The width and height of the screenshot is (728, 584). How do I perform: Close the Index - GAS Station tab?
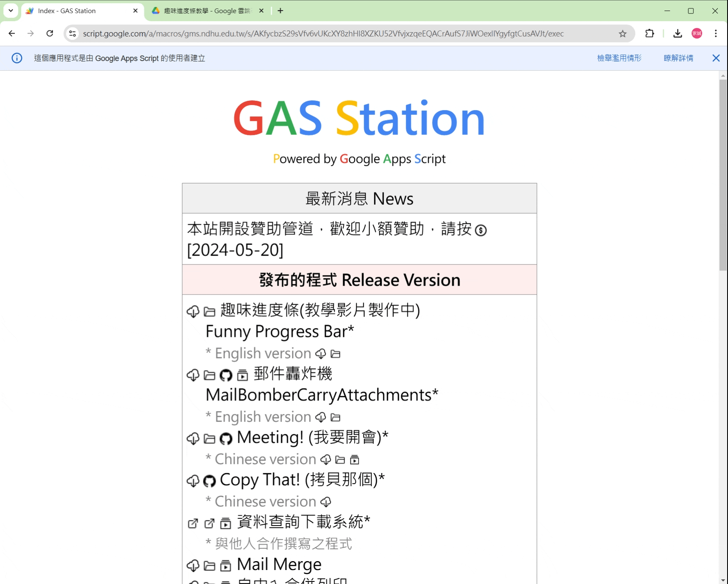(x=136, y=11)
